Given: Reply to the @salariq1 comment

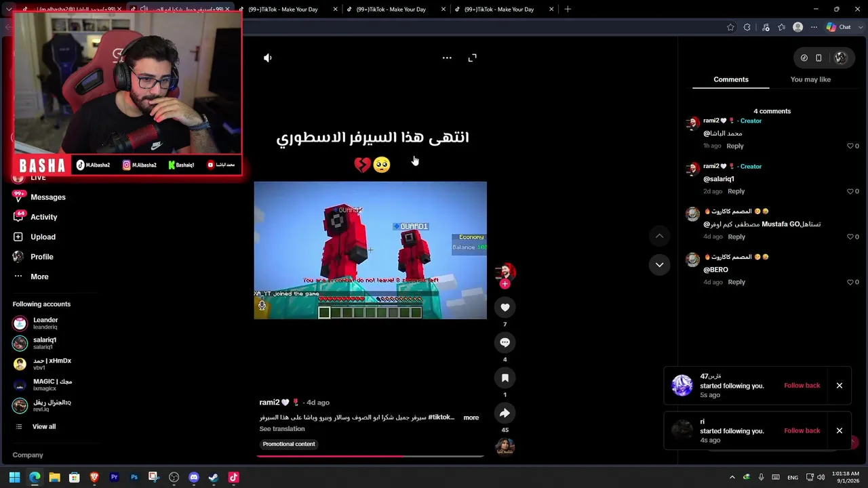Looking at the screenshot, I should [x=736, y=192].
